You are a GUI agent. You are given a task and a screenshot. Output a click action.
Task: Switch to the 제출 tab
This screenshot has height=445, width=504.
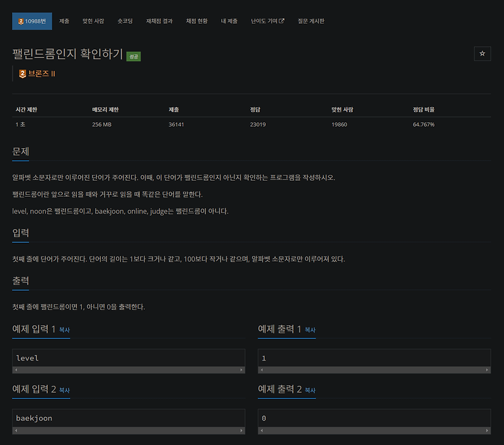pyautogui.click(x=64, y=21)
